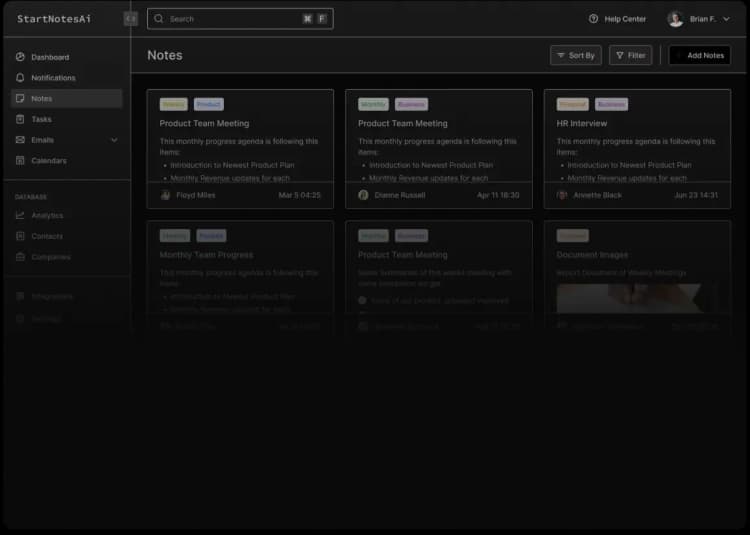The width and height of the screenshot is (750, 535).
Task: Open Companies under Database
Action: (x=66, y=257)
